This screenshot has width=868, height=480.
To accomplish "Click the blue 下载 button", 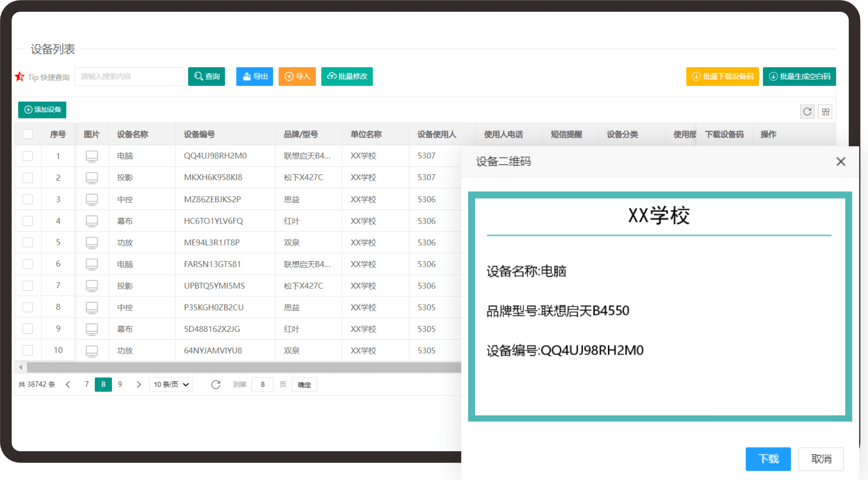I will point(768,459).
